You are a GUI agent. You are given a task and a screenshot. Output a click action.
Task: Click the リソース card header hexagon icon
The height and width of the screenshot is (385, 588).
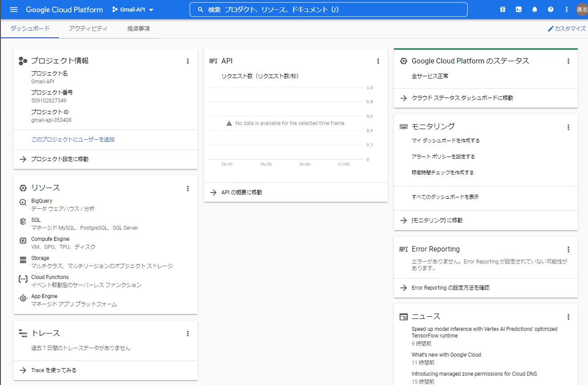click(23, 188)
